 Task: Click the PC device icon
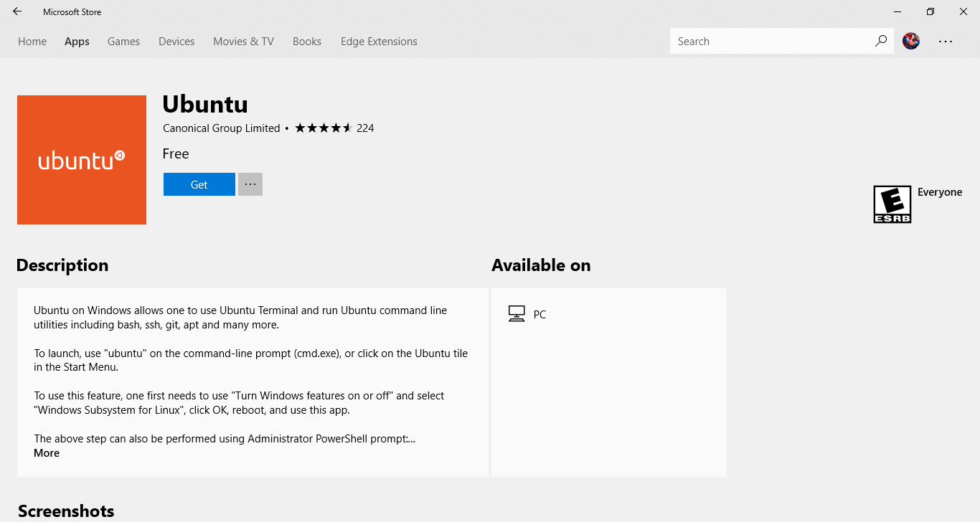pos(517,314)
